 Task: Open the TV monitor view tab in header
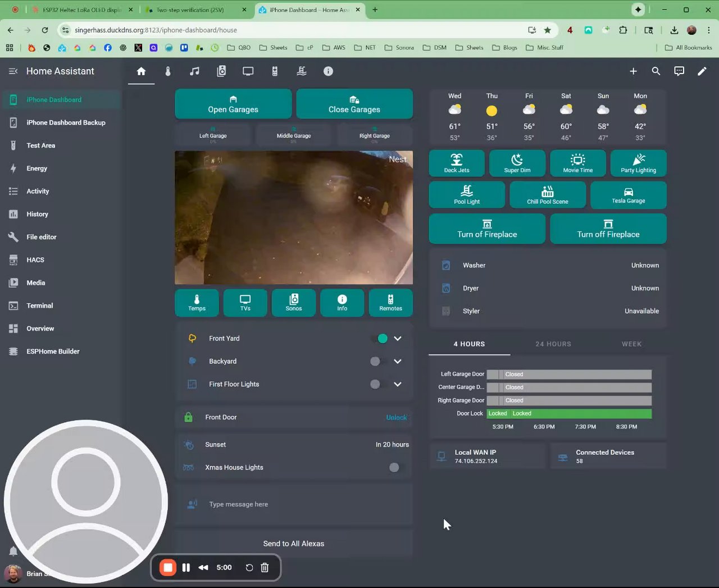point(248,71)
